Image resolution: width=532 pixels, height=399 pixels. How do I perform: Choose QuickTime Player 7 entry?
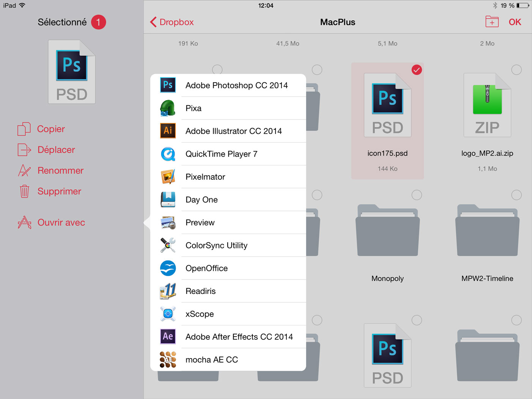pyautogui.click(x=228, y=154)
